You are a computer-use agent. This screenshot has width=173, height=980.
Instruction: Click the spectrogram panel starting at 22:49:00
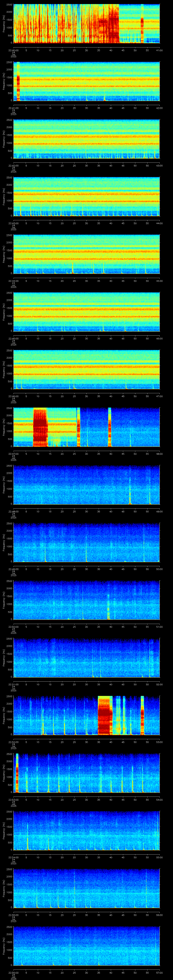click(x=86, y=543)
